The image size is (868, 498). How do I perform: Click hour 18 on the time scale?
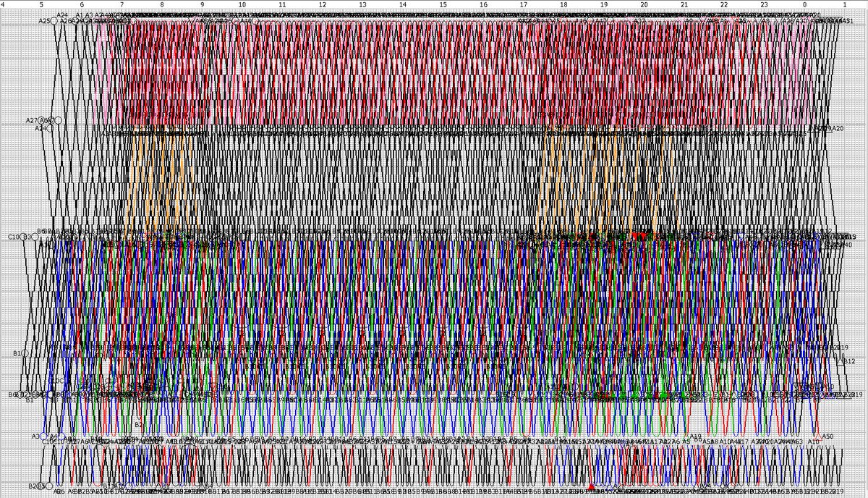click(563, 4)
